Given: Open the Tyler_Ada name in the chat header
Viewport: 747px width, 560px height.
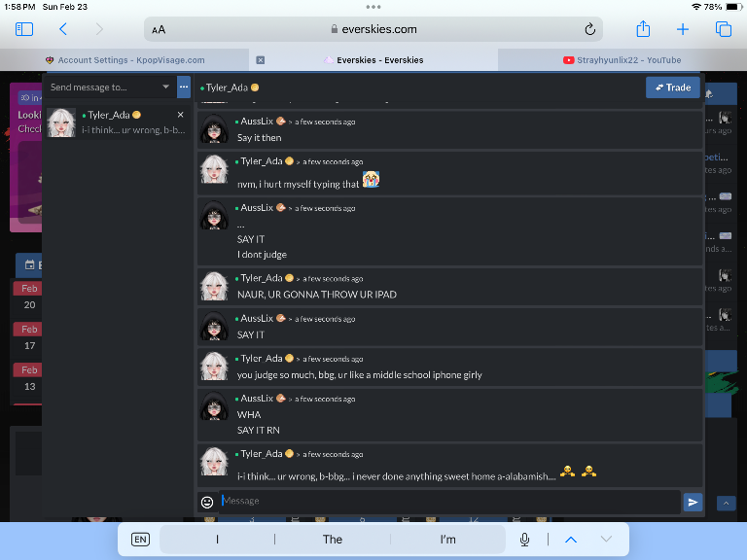Looking at the screenshot, I should pos(227,87).
